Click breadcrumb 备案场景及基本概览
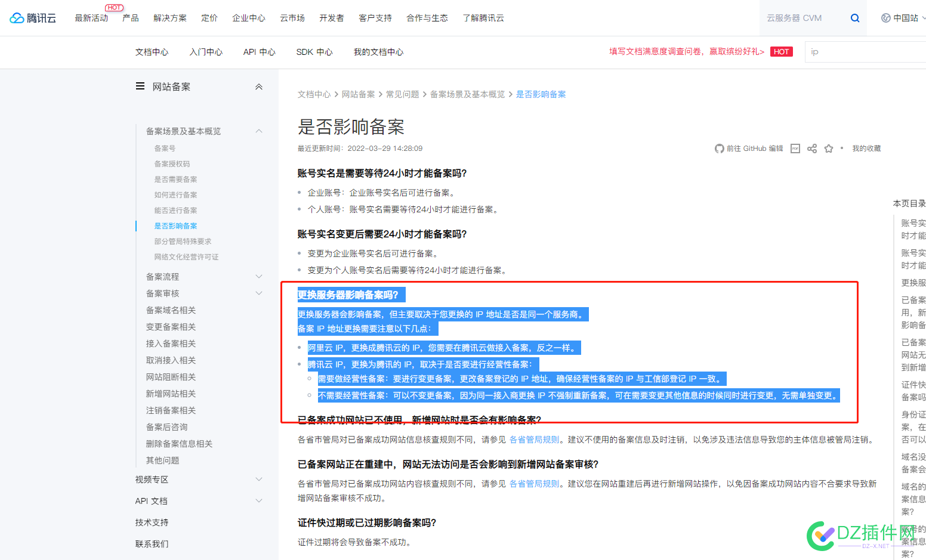The image size is (926, 560). pyautogui.click(x=468, y=94)
